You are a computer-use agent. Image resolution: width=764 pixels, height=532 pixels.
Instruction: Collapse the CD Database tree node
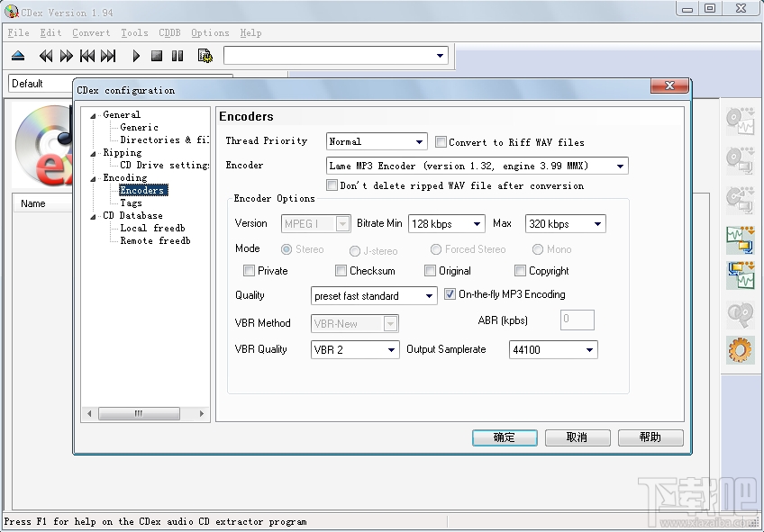(93, 217)
